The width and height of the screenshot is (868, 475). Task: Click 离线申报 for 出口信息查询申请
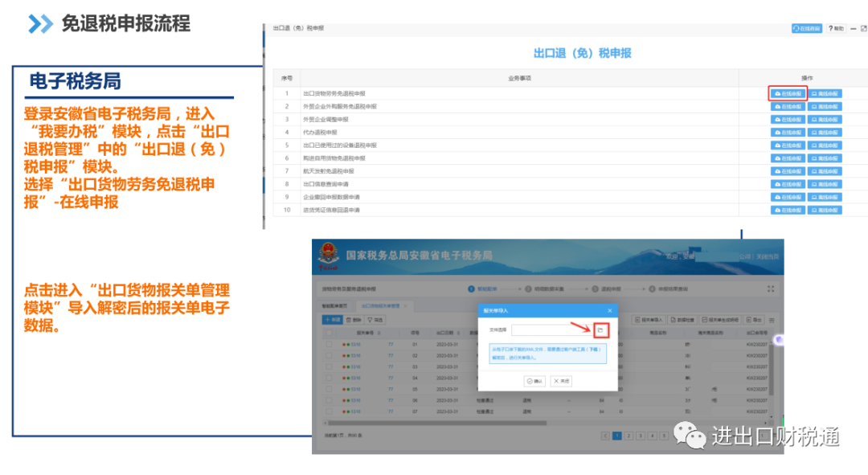tap(825, 184)
